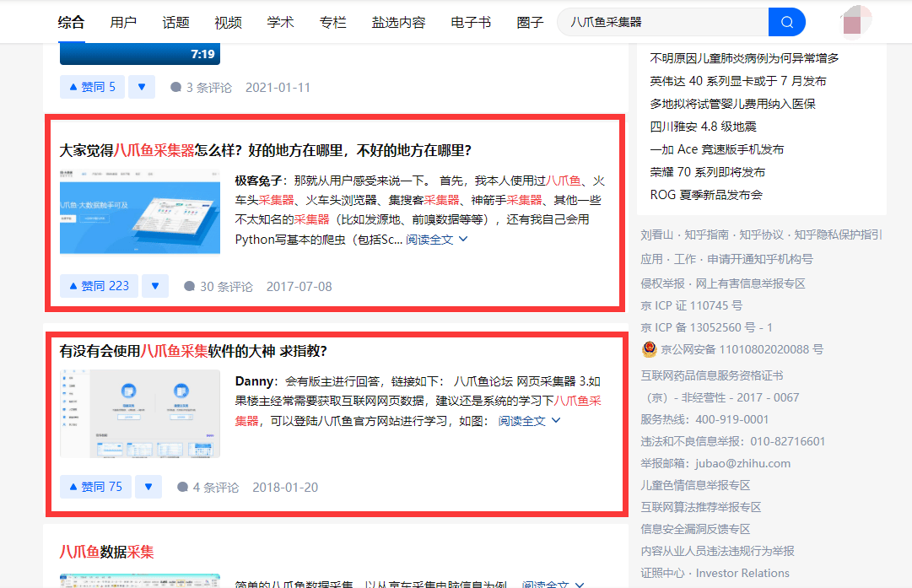Switch to the 用户 tab

click(123, 22)
